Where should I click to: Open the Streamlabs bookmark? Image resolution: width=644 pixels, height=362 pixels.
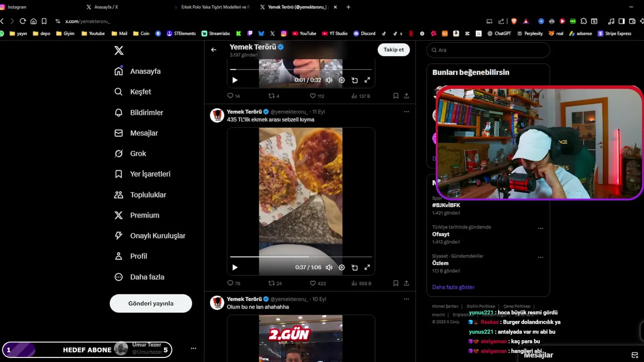pyautogui.click(x=216, y=34)
